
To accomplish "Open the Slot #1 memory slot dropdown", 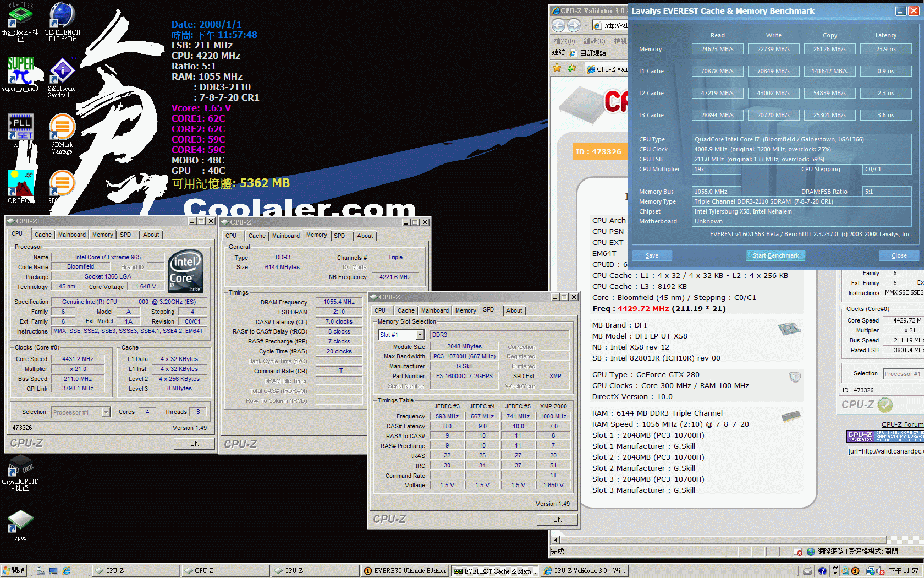I will coord(420,335).
